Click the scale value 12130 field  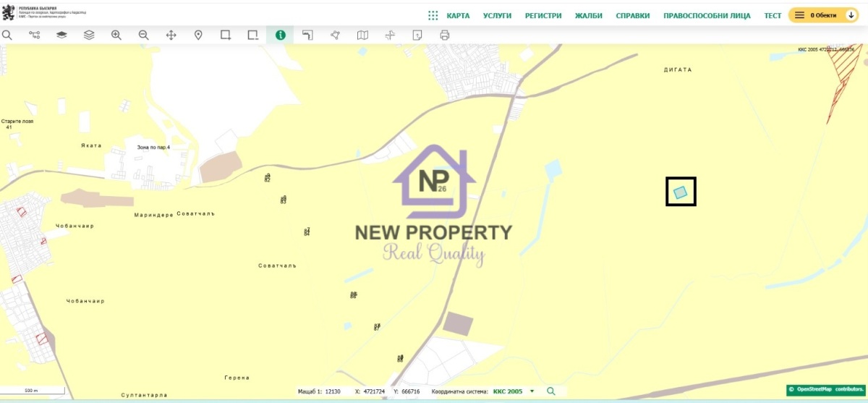point(333,391)
